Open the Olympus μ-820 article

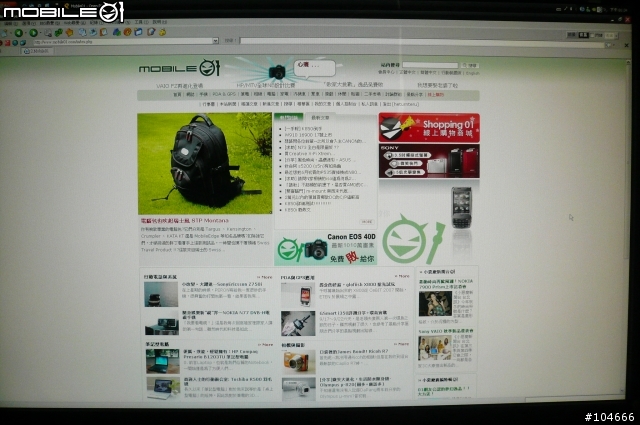(354, 382)
